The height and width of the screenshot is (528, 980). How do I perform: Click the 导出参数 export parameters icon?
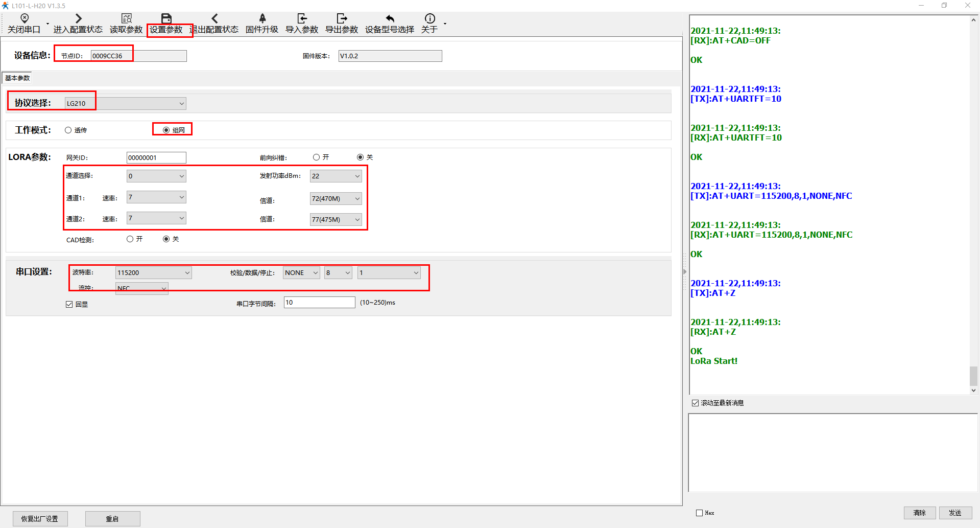(342, 19)
